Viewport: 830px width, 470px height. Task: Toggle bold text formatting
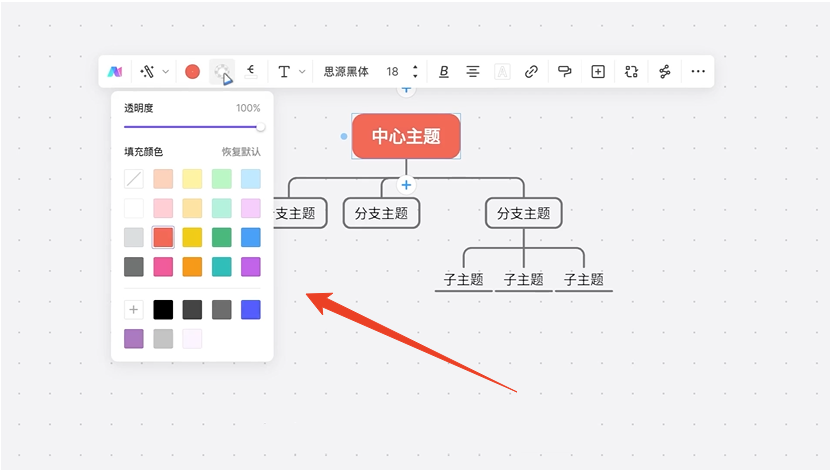pyautogui.click(x=444, y=72)
